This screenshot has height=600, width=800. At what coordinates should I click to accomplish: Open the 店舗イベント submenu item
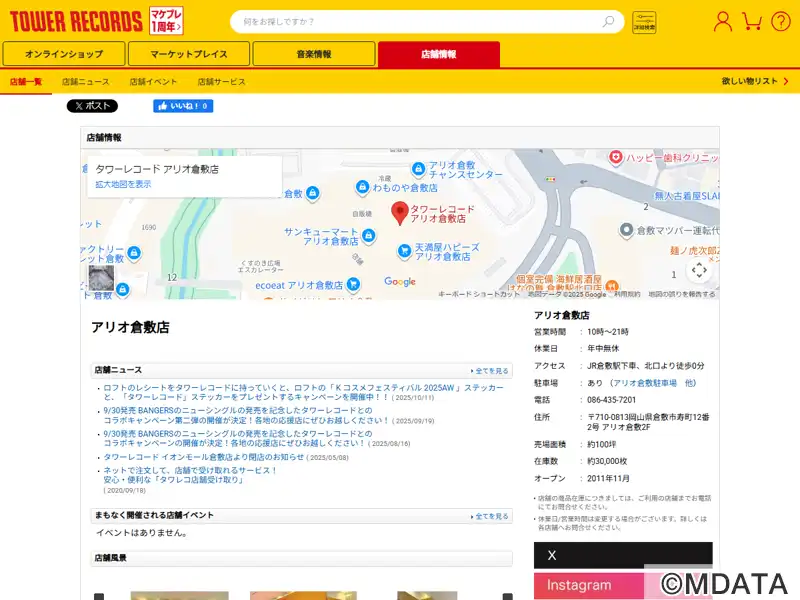click(153, 81)
